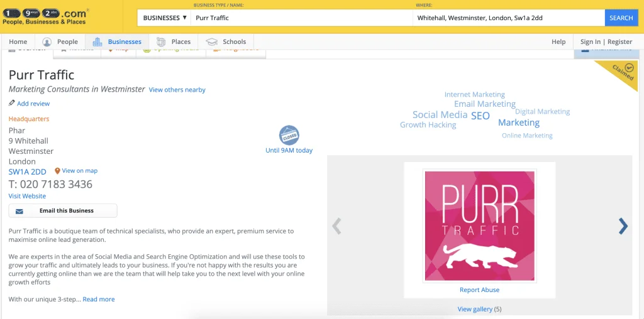Click the Social Media tag
Viewport: 644px width, 319px height.
440,115
